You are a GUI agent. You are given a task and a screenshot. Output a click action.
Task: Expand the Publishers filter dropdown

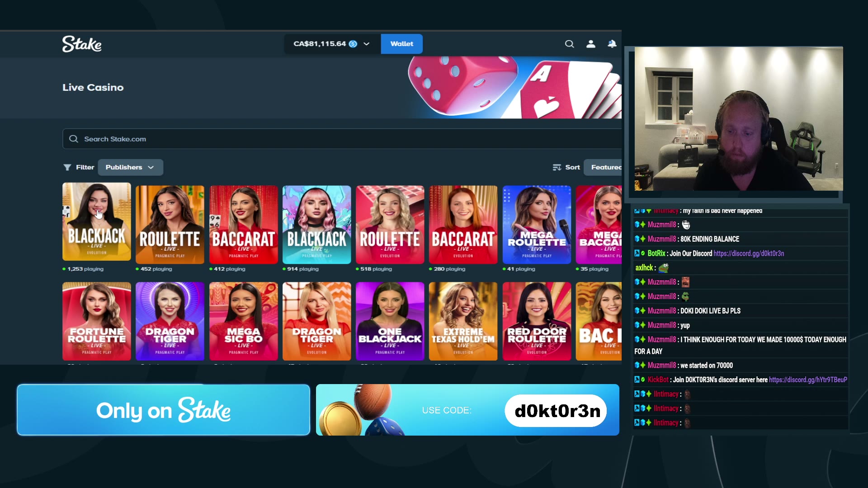pyautogui.click(x=130, y=167)
